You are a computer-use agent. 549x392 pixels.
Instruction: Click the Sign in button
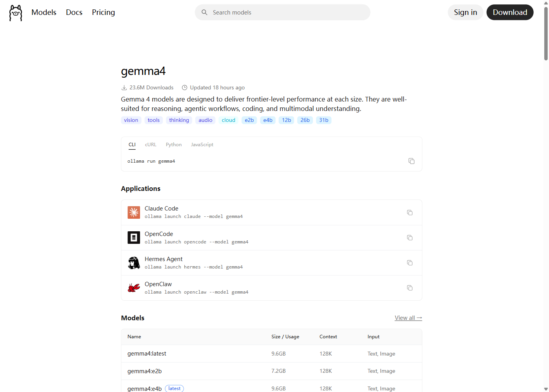click(465, 13)
